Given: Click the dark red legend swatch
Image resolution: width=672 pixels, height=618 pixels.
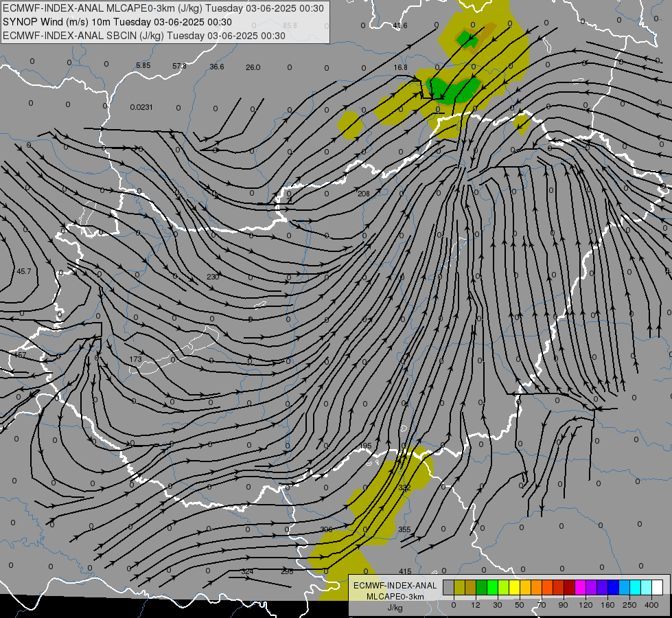Looking at the screenshot, I should [569, 588].
